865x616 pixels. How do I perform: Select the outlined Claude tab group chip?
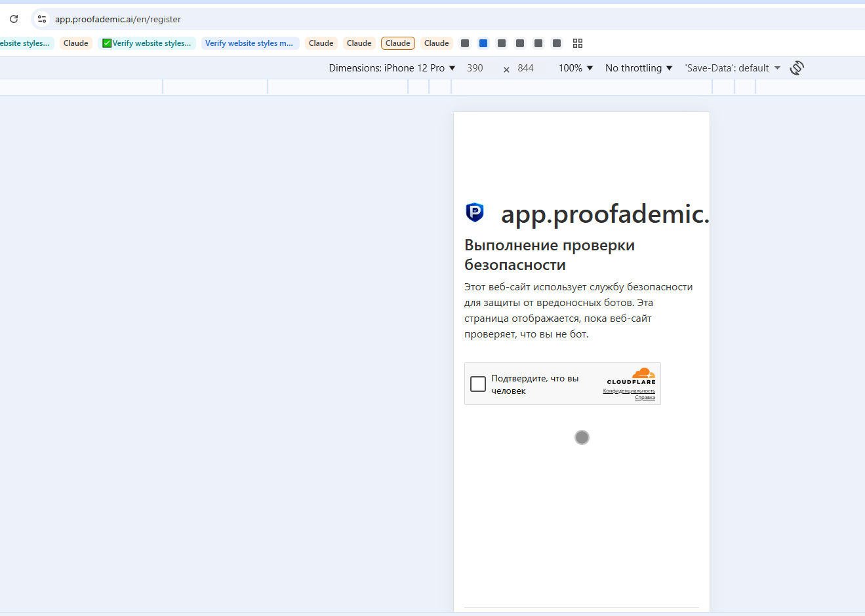398,43
